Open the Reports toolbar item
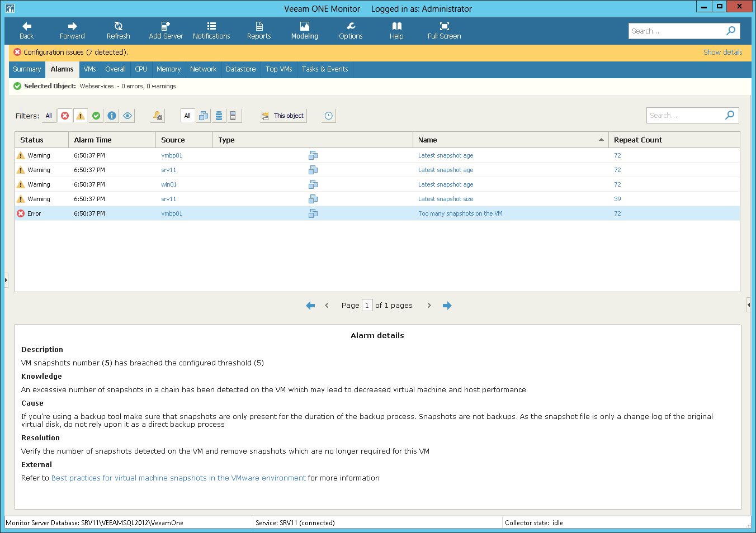The image size is (756, 533). tap(259, 31)
